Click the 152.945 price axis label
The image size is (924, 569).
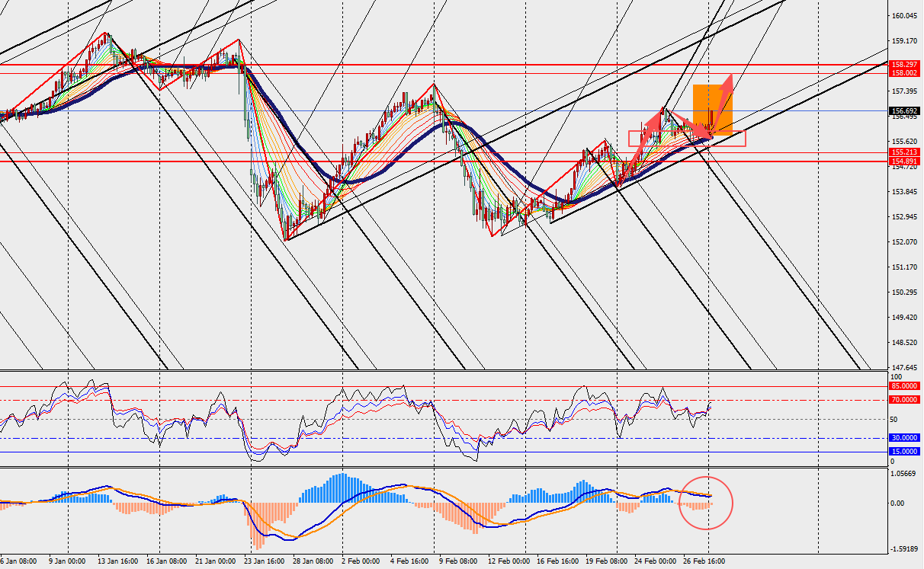pos(904,216)
